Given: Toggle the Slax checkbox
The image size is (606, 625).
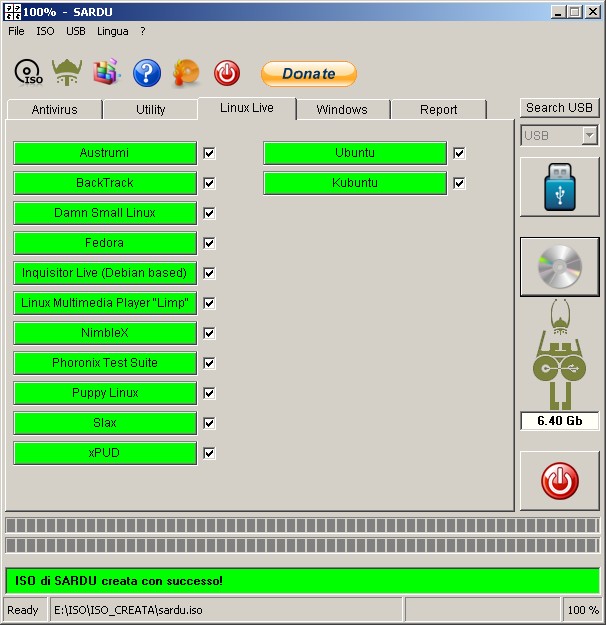Looking at the screenshot, I should pyautogui.click(x=209, y=423).
